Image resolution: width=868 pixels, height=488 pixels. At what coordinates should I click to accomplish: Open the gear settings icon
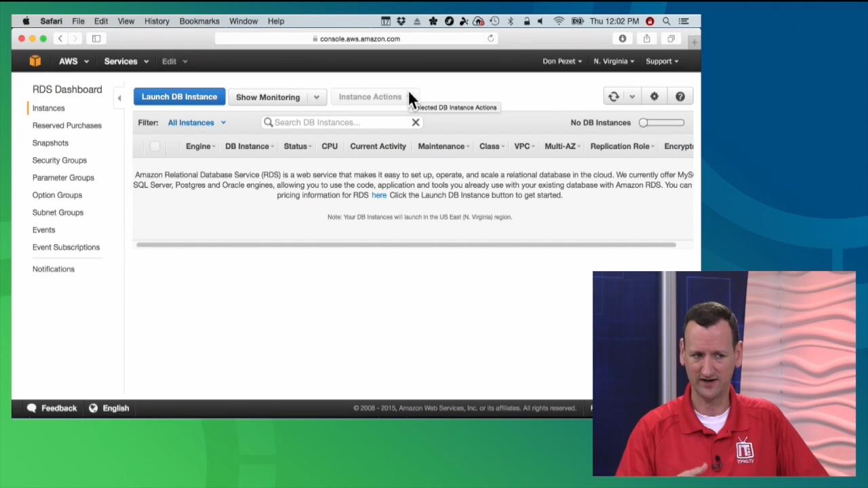[x=654, y=97]
